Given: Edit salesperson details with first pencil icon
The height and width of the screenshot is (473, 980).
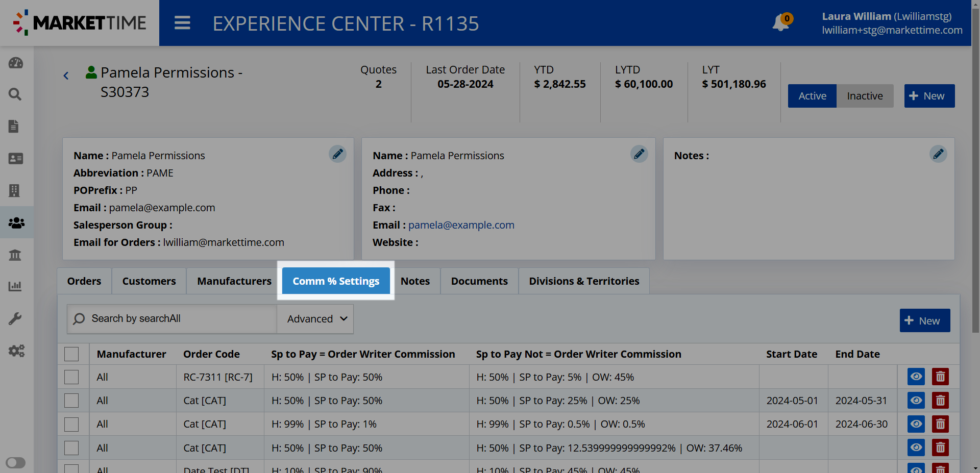Looking at the screenshot, I should [x=337, y=154].
